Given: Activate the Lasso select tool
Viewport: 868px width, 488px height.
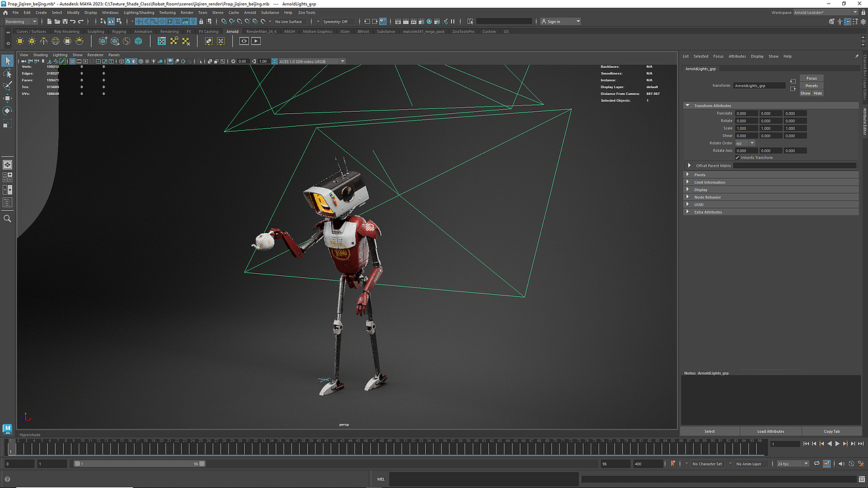Looking at the screenshot, I should [7, 74].
